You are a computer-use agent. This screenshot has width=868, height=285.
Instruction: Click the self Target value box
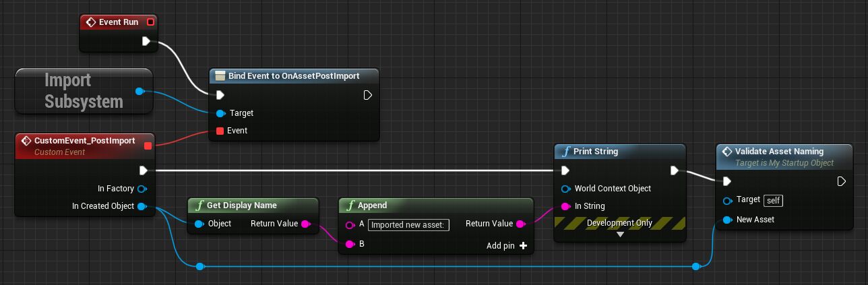point(773,200)
